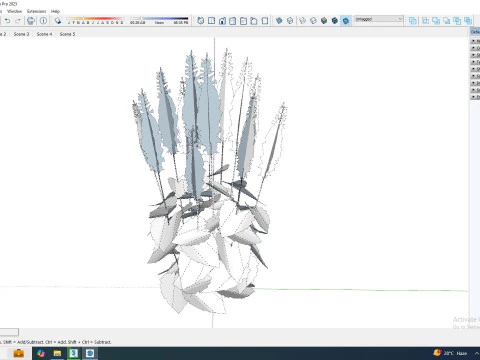Click the Print icon in toolbar
This screenshot has width=480, height=360.
31,21
